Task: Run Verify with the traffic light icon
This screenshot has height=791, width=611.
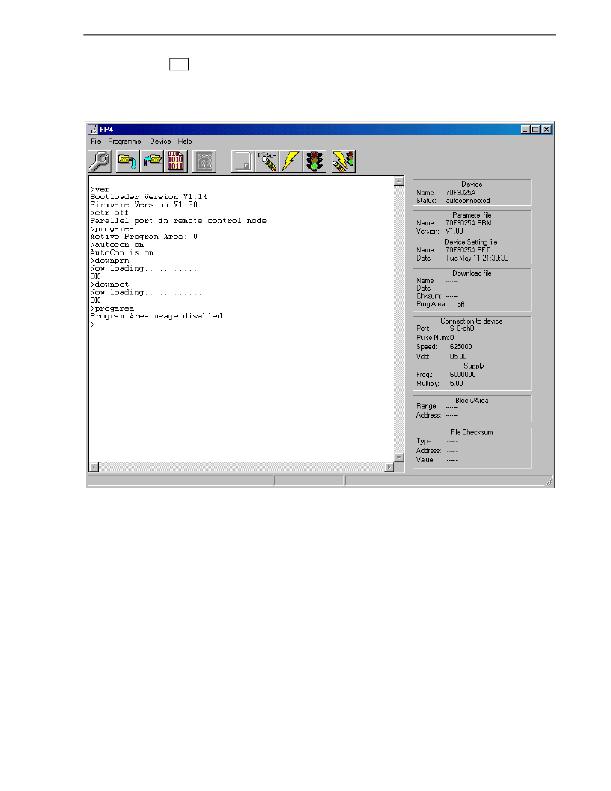Action: click(x=316, y=161)
